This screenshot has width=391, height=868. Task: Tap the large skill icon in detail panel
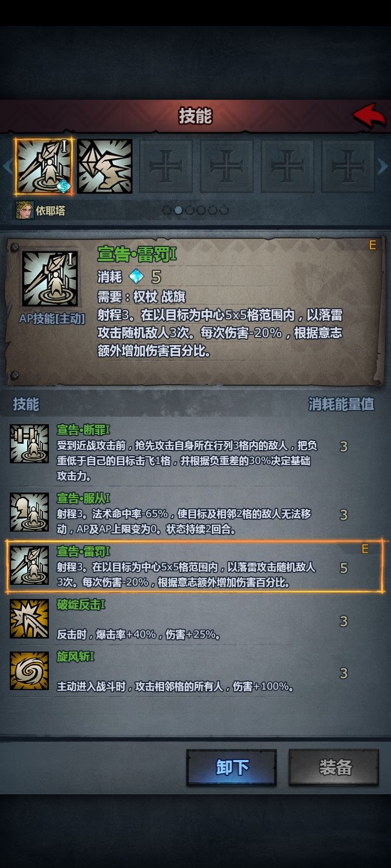[x=50, y=278]
